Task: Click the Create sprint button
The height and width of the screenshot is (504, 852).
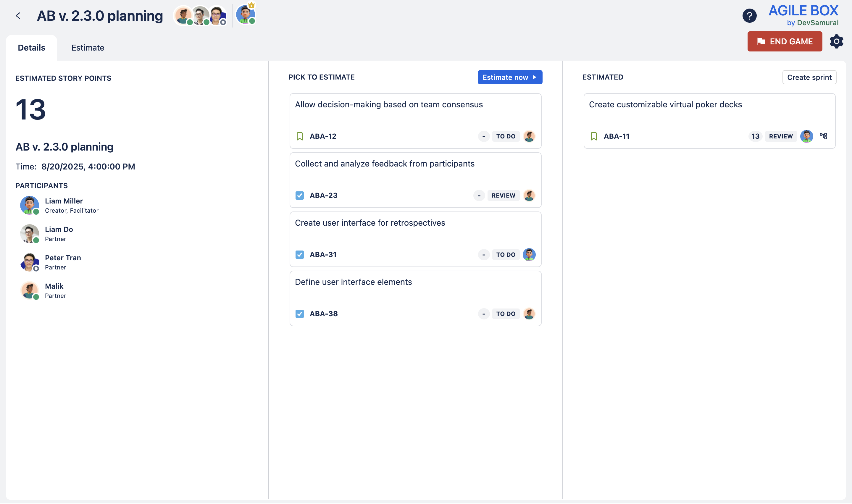Action: [809, 77]
